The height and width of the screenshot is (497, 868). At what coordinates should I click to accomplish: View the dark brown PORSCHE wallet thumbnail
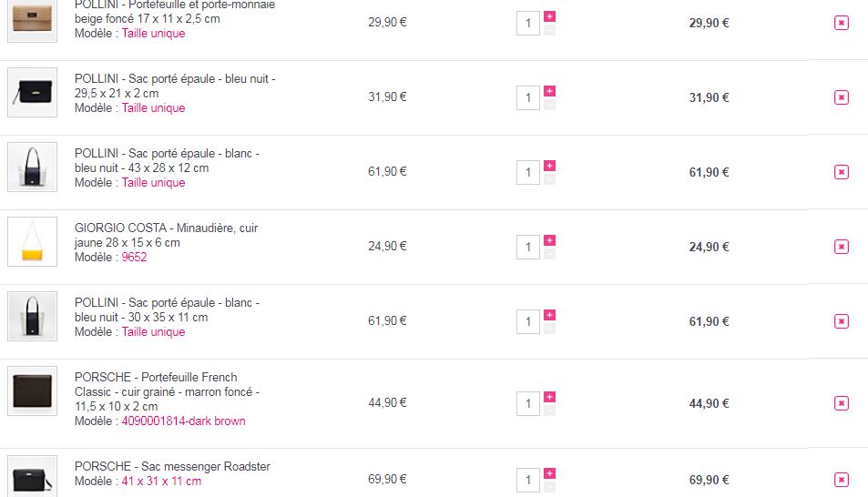tap(32, 391)
